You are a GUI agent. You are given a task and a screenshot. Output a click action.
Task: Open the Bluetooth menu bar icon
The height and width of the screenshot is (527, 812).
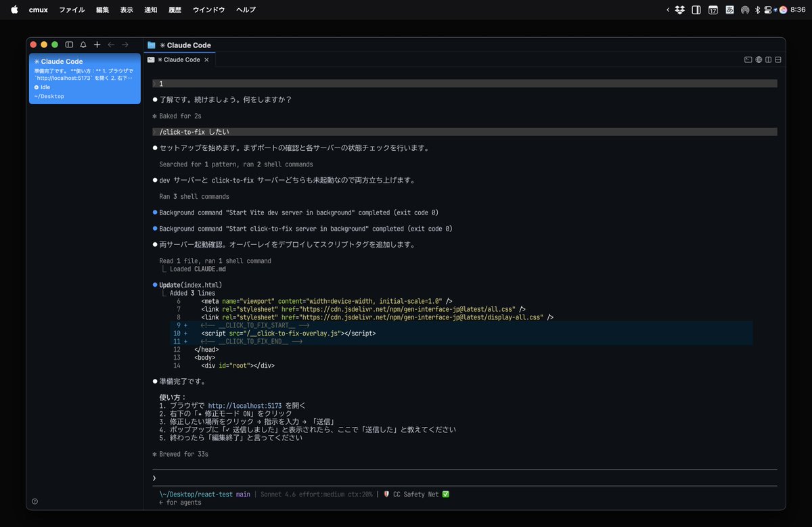pos(758,9)
